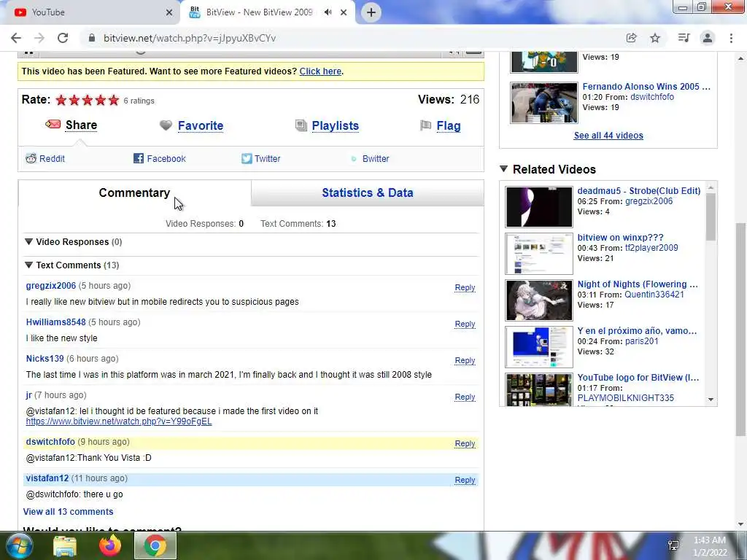Click the Twitter bird icon
The width and height of the screenshot is (747, 560).
point(247,158)
